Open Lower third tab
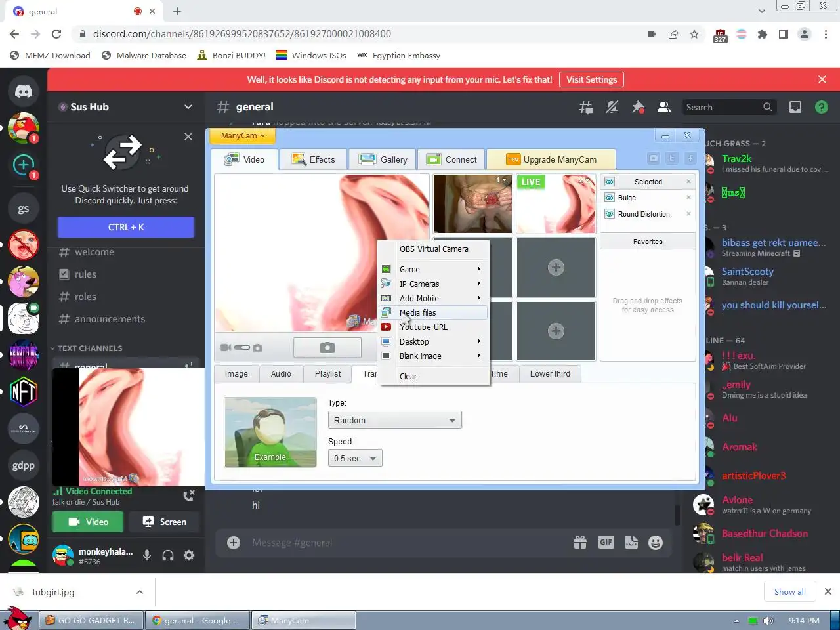Image resolution: width=840 pixels, height=630 pixels. click(x=550, y=374)
